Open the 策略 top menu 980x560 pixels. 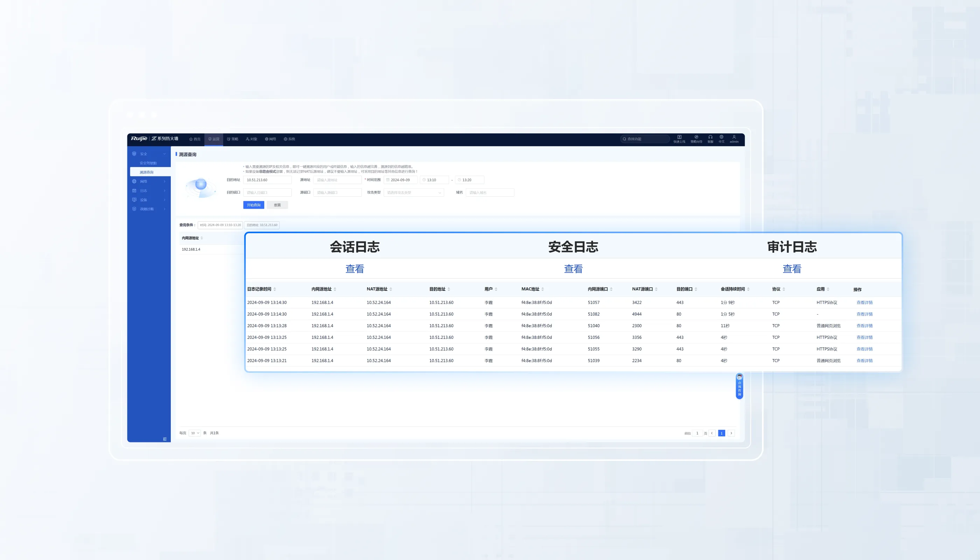(x=233, y=139)
